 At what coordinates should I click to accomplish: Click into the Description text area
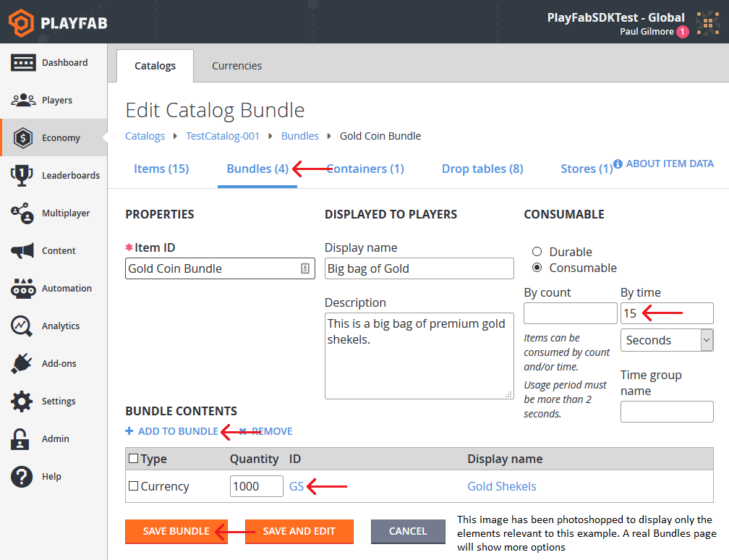(x=419, y=356)
